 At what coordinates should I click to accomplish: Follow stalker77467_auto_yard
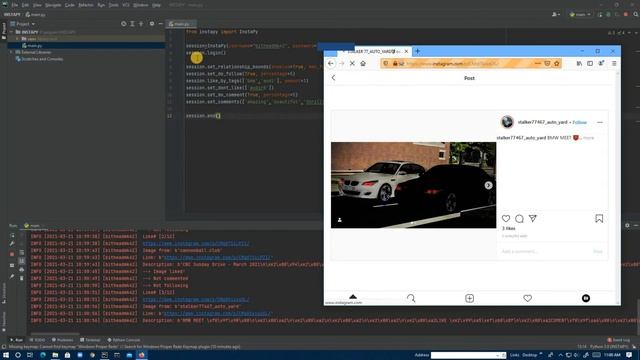tap(579, 122)
